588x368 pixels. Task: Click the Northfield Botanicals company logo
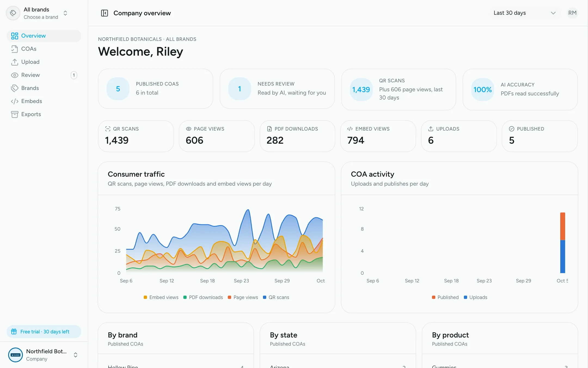coord(16,355)
